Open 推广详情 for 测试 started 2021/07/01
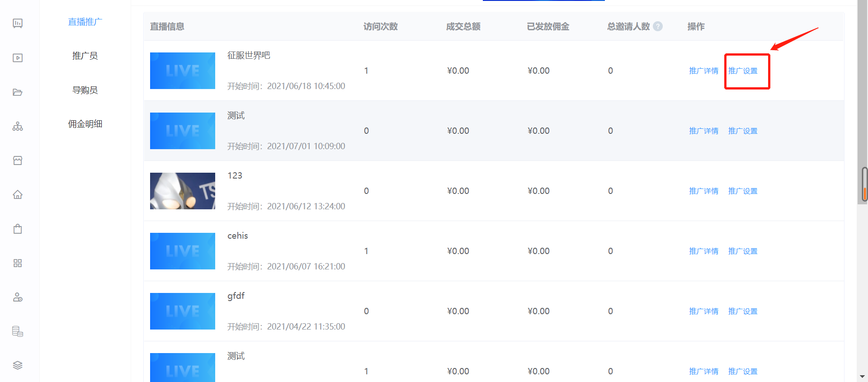 click(704, 131)
